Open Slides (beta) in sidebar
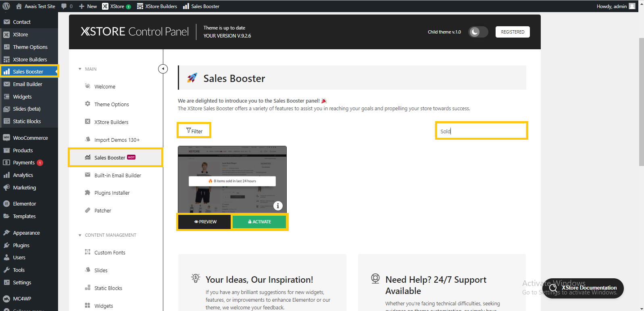The image size is (644, 311). (29, 109)
